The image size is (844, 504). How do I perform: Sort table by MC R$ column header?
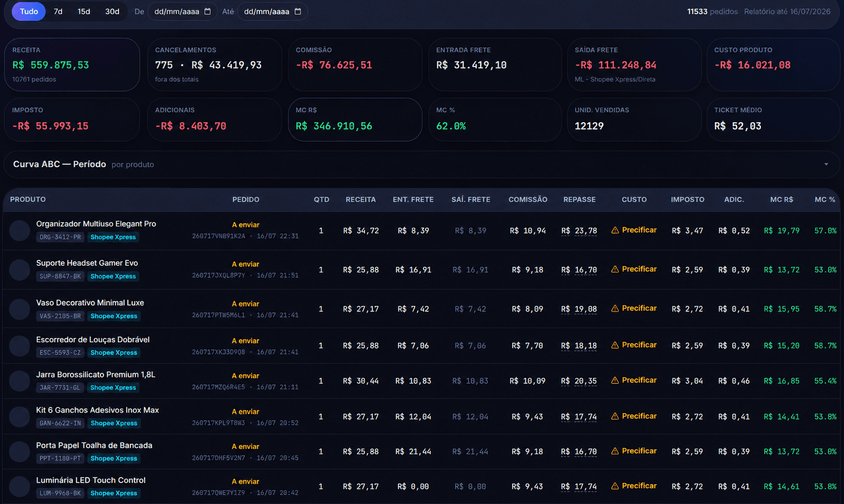(781, 200)
